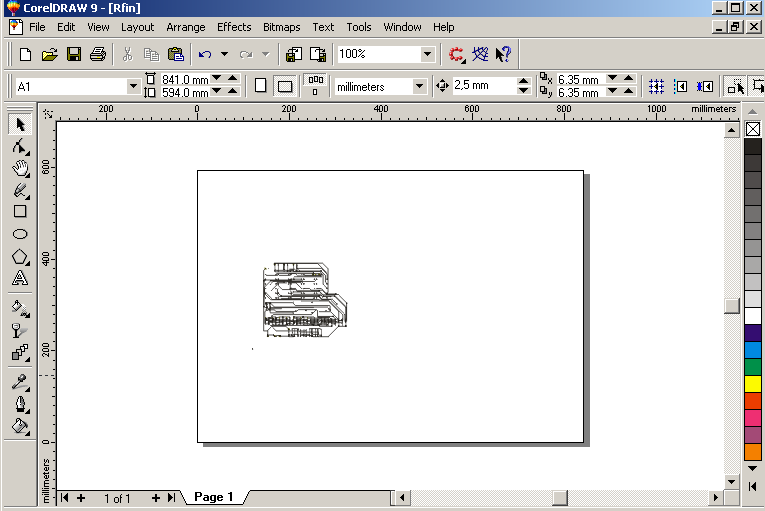Viewport: 765px width, 511px height.
Task: Select the Eyedropper tool
Action: pyautogui.click(x=20, y=382)
